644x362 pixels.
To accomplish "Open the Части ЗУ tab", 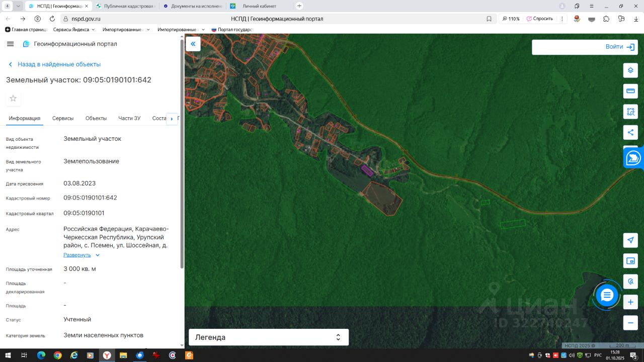I will pyautogui.click(x=129, y=119).
